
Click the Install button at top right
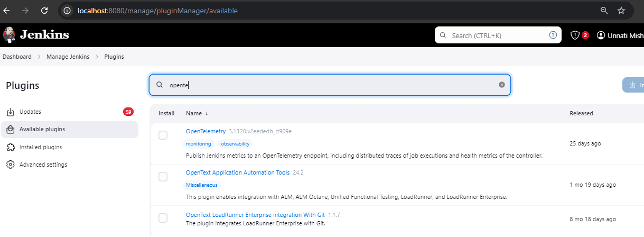click(633, 85)
